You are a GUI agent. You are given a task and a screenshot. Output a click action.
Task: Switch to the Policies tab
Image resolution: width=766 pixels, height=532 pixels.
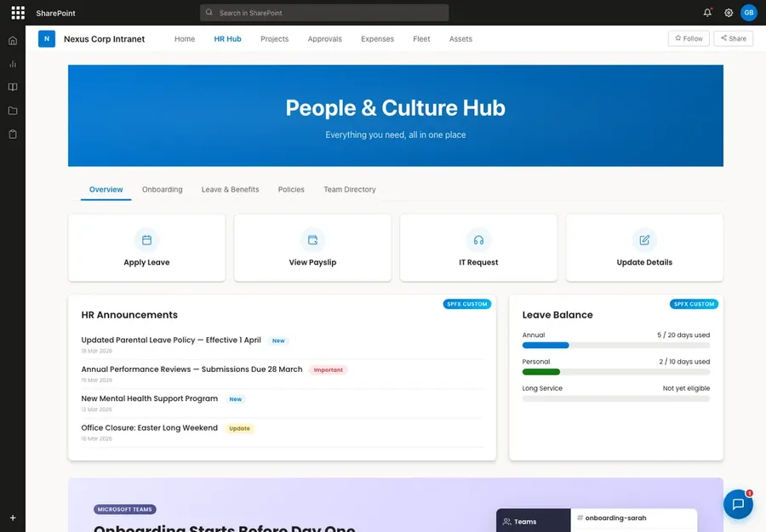click(291, 190)
